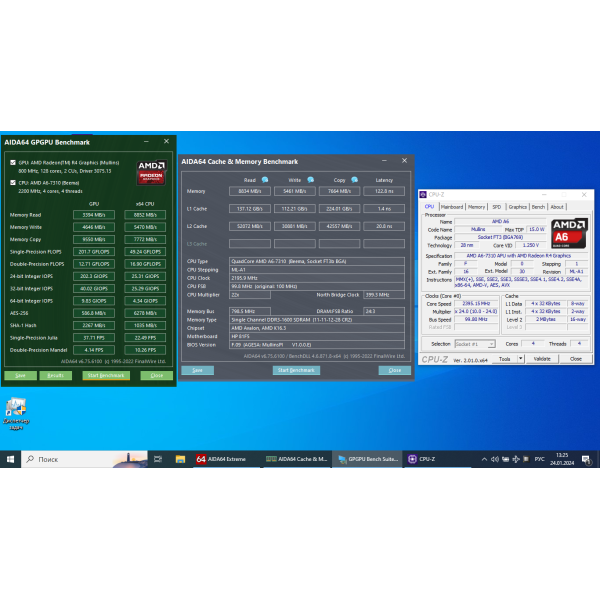Screen dimensions: 600x600
Task: Switch to GPGPU Bench Suite taskbar item
Action: (368, 459)
